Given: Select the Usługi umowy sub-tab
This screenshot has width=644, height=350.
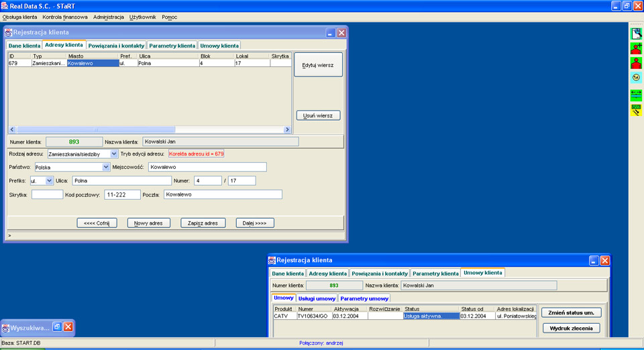Looking at the screenshot, I should (317, 298).
